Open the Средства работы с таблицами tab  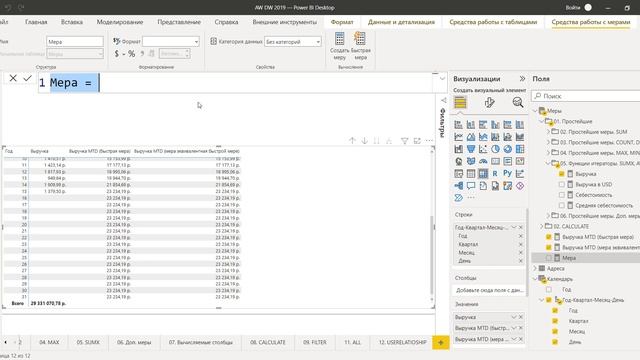[x=493, y=22]
